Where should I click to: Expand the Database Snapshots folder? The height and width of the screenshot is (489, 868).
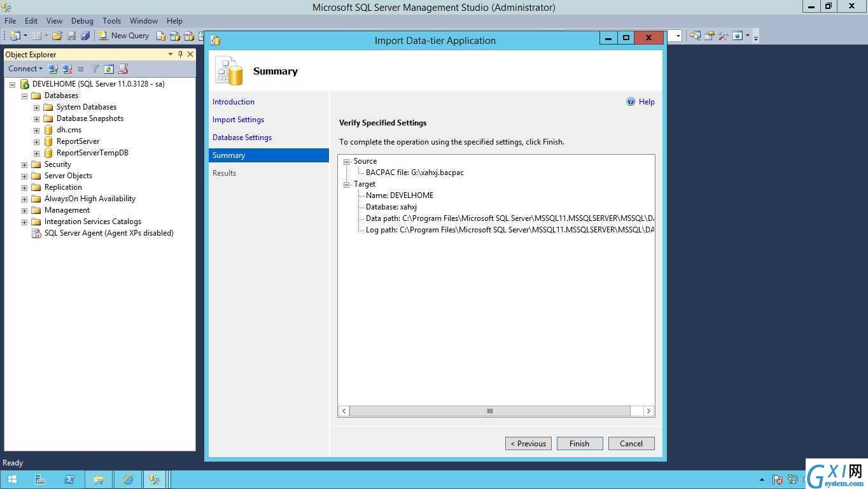click(x=36, y=118)
